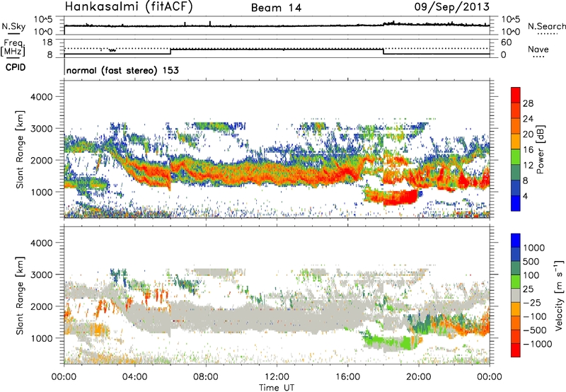566x392 pixels.
Task: Click the -1000 label on velocity colorbar
Action: [x=538, y=344]
